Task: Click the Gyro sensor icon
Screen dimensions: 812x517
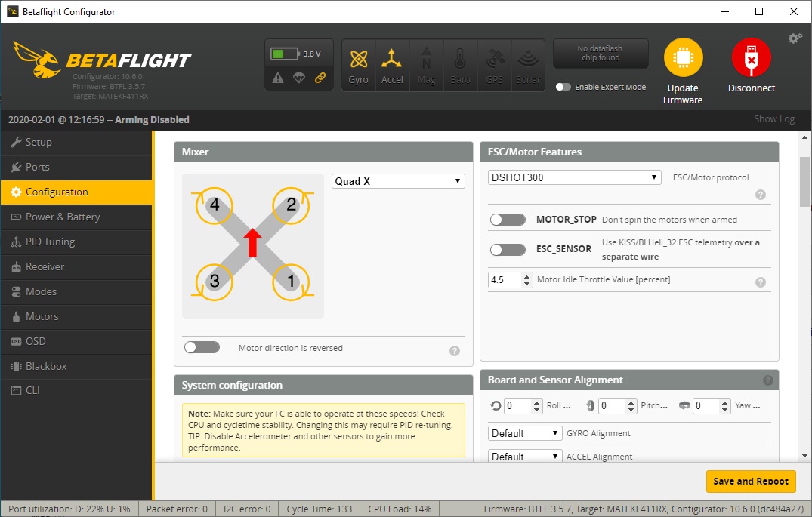Action: [x=358, y=65]
